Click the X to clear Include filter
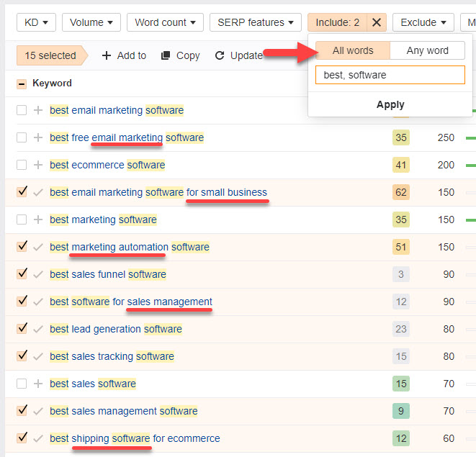This screenshot has width=476, height=457. [377, 22]
